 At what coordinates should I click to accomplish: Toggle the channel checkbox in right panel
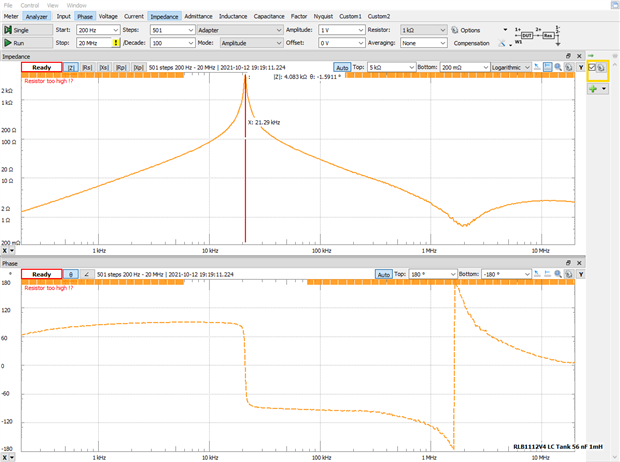coord(593,67)
